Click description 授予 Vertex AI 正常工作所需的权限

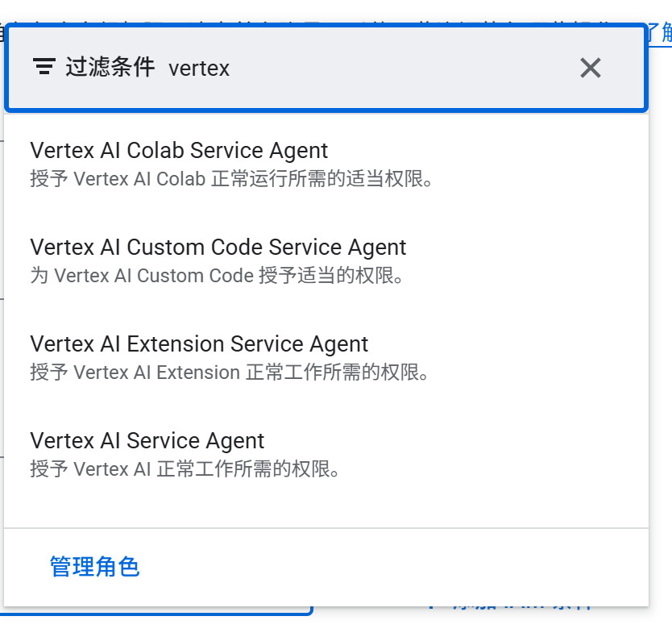(x=185, y=469)
